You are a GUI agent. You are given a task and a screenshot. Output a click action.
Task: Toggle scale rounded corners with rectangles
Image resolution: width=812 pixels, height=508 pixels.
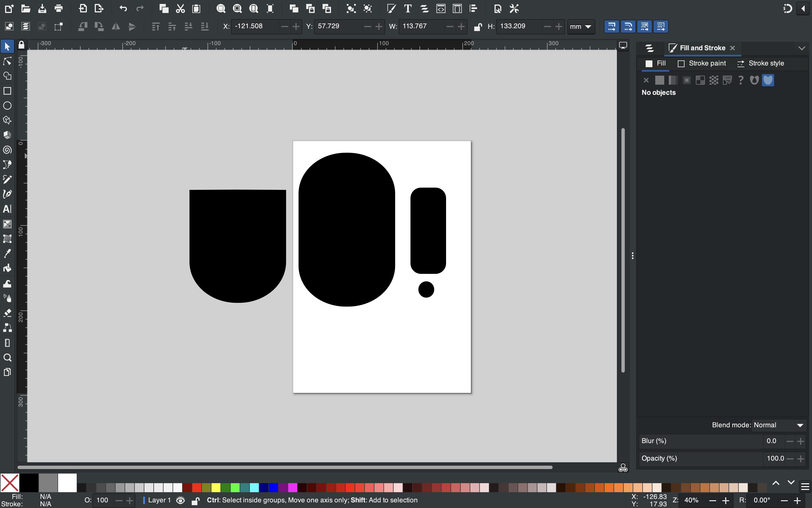click(628, 27)
